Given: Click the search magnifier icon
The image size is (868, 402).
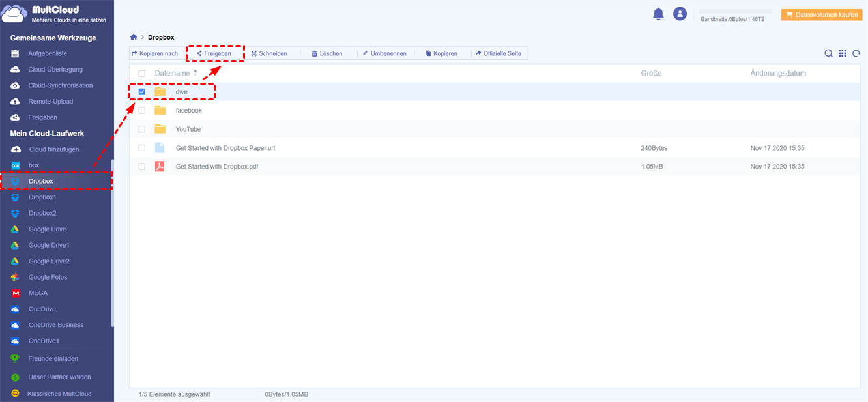Looking at the screenshot, I should 828,53.
